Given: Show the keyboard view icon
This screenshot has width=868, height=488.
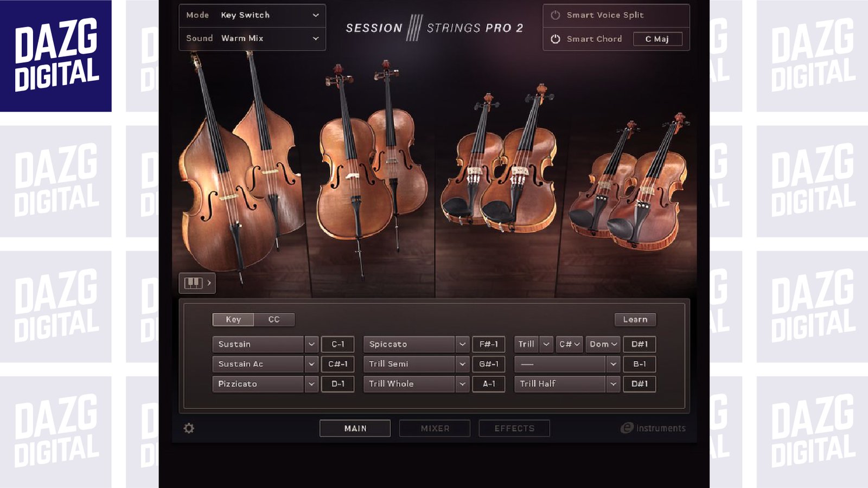Looking at the screenshot, I should click(197, 282).
